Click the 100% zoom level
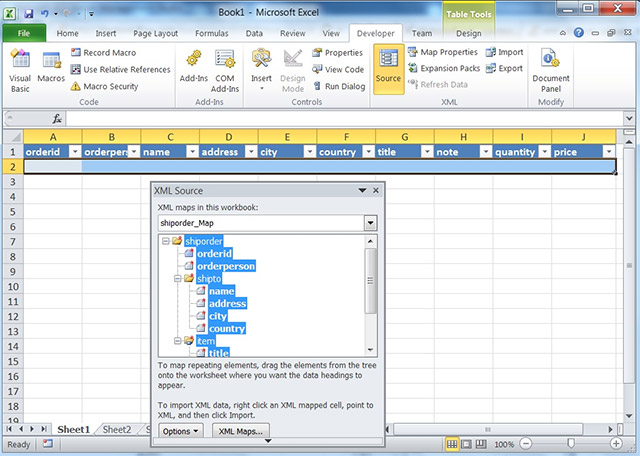The width and height of the screenshot is (640, 456). [x=504, y=444]
